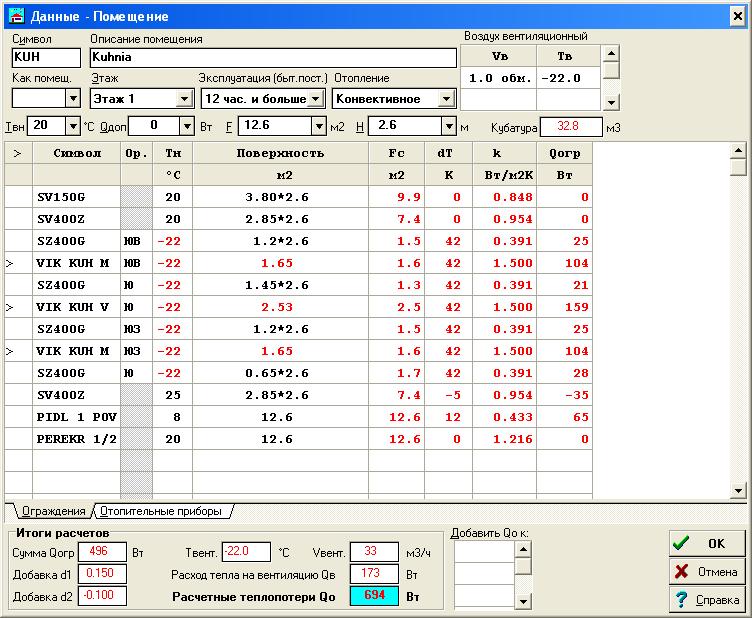Click the Символ column header
This screenshot has width=752, height=618.
pos(77,153)
